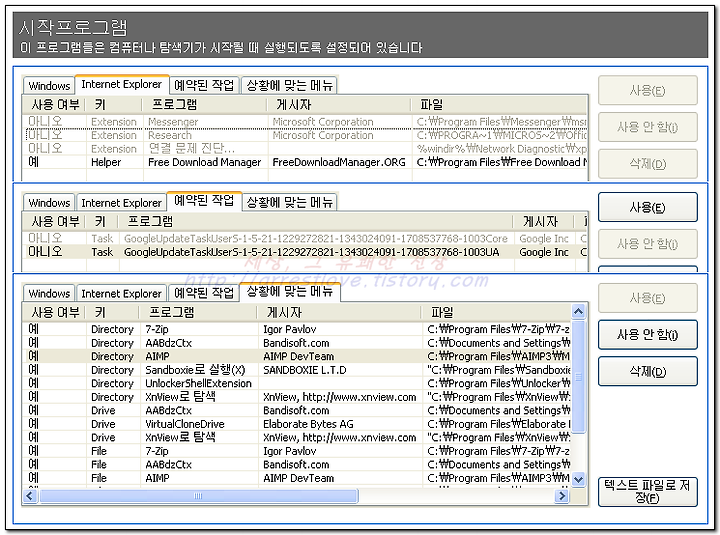This screenshot has width=720, height=535.
Task: Click 텍스트 파일로 저장(F) button
Action: pos(647,491)
